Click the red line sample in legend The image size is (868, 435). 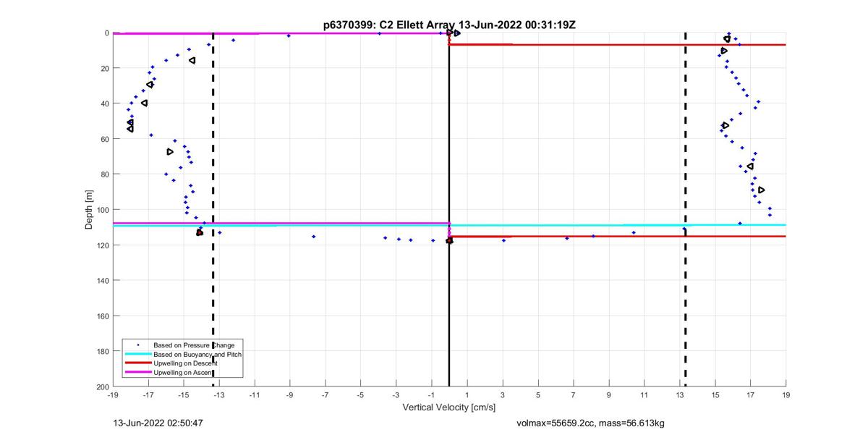(x=138, y=363)
